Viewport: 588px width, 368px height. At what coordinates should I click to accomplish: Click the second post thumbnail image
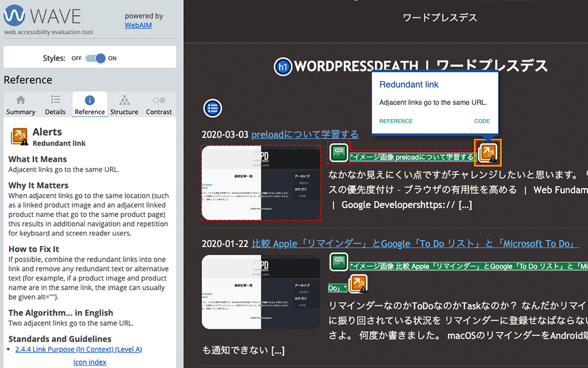click(261, 292)
